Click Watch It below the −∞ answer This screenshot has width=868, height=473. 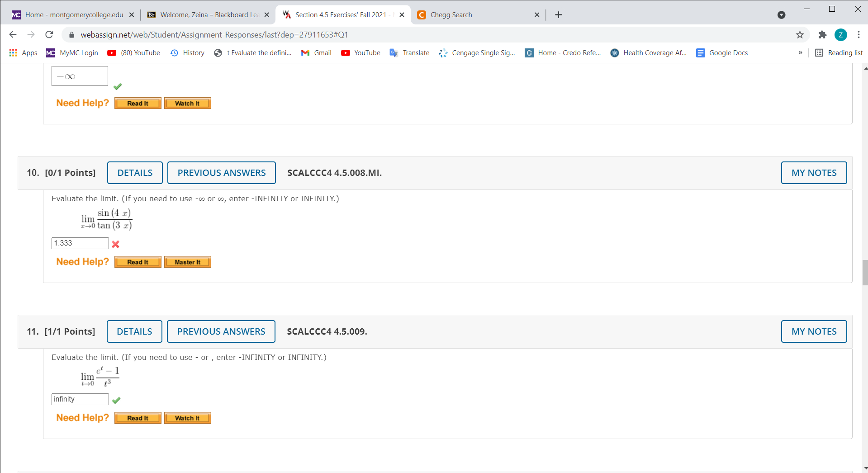pyautogui.click(x=187, y=104)
